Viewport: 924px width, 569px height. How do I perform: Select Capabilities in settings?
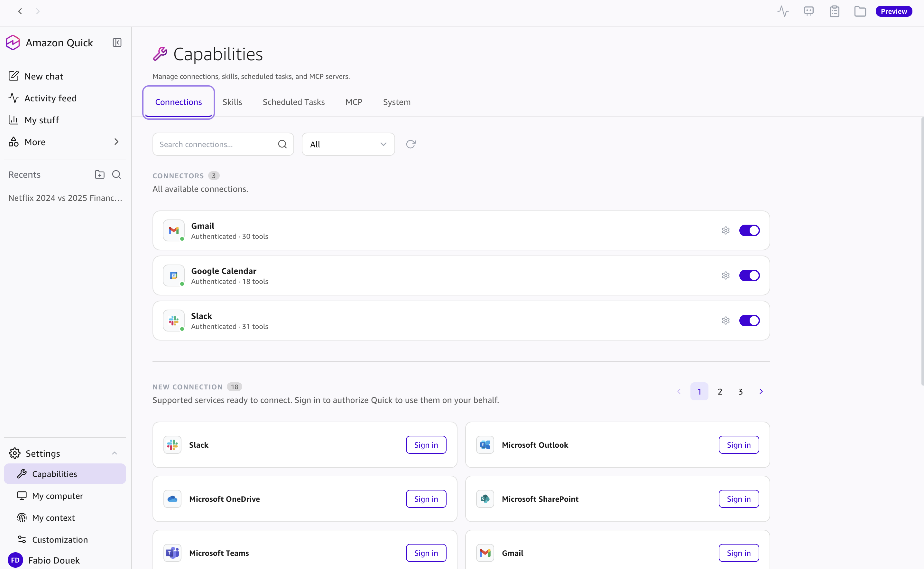pyautogui.click(x=65, y=474)
